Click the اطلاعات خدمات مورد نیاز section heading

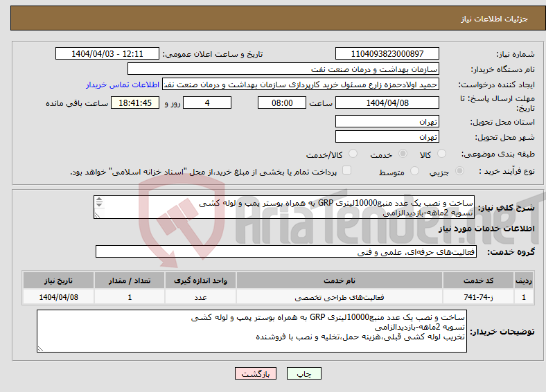[486, 229]
